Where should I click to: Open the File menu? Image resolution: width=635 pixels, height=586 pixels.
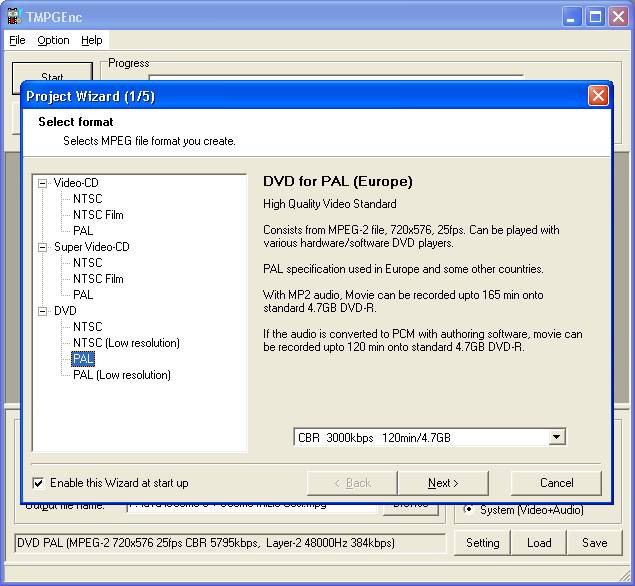[17, 40]
